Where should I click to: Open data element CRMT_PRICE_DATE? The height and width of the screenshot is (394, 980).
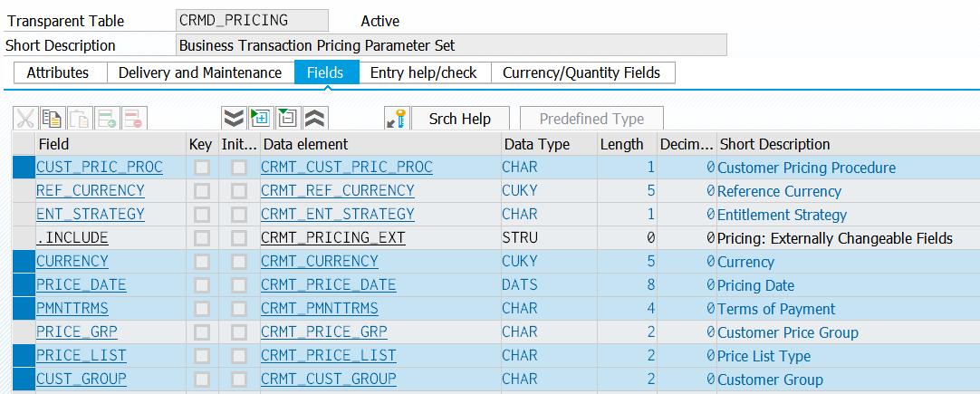[x=329, y=285]
